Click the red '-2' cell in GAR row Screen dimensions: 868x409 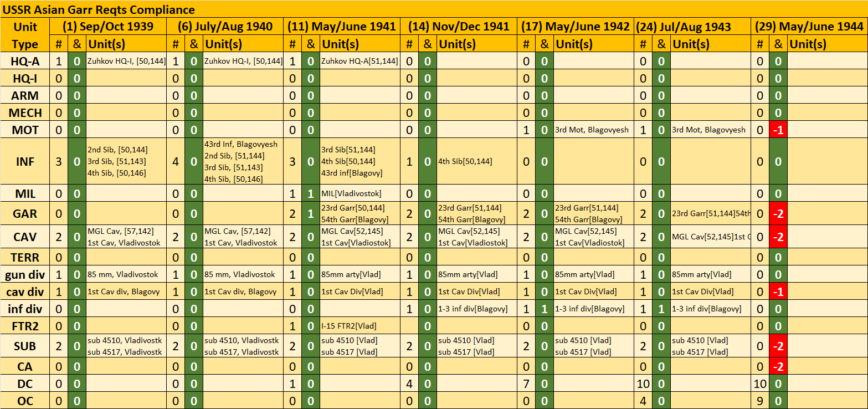tap(778, 213)
